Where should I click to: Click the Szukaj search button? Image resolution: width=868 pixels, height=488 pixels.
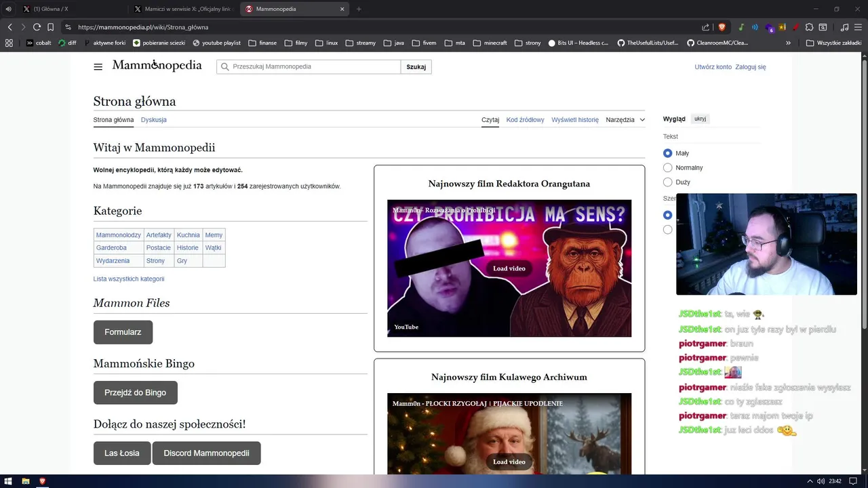tap(416, 67)
